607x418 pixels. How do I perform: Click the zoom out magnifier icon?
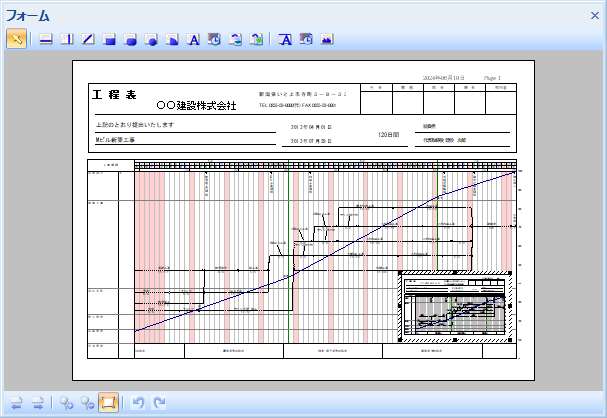point(87,403)
